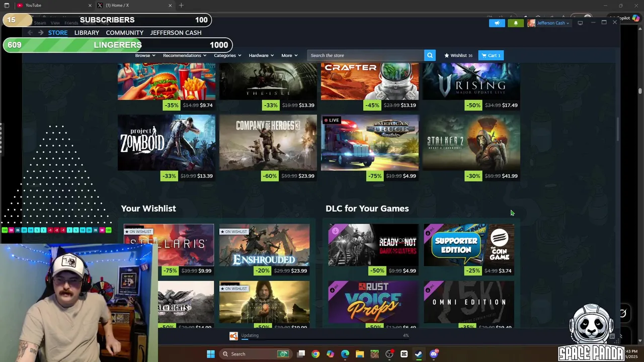The width and height of the screenshot is (644, 362).
Task: Switch to the LIBRARY tab
Action: (87, 33)
